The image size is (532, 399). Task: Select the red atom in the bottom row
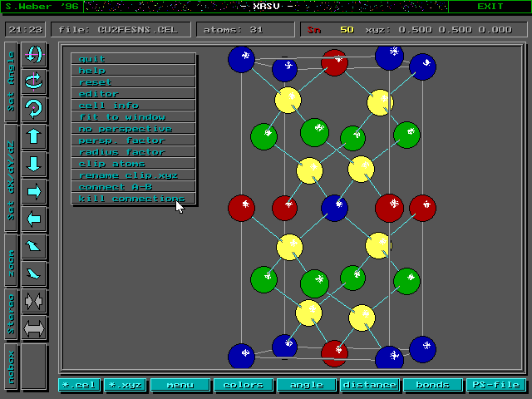pos(334,353)
